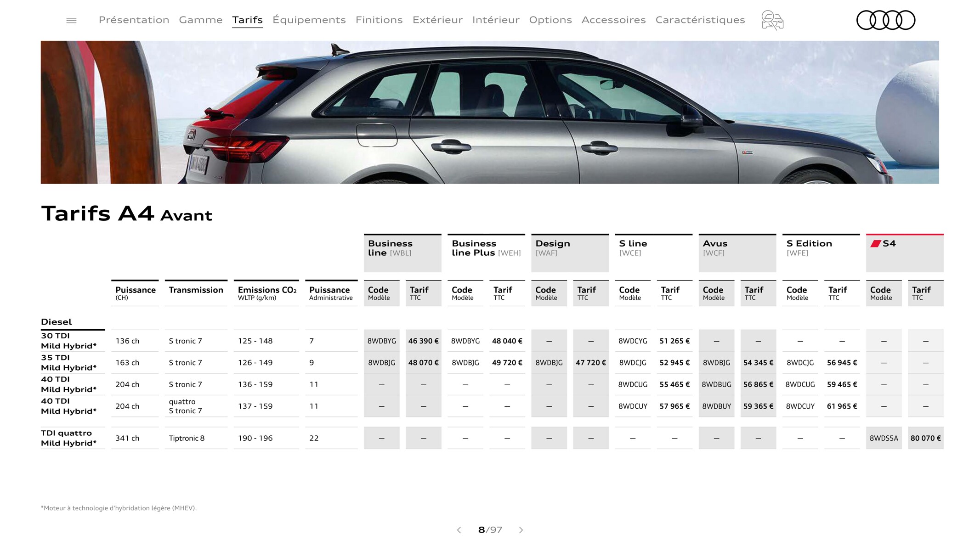Select the Business line Plus [WEH] header
Image resolution: width=980 pixels, height=551 pixels.
[x=486, y=253]
